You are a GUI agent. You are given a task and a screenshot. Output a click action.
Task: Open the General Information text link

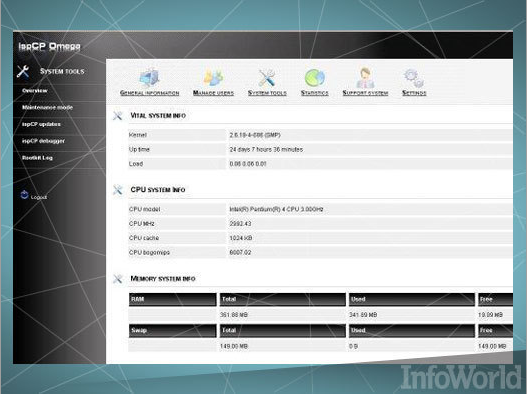point(149,93)
